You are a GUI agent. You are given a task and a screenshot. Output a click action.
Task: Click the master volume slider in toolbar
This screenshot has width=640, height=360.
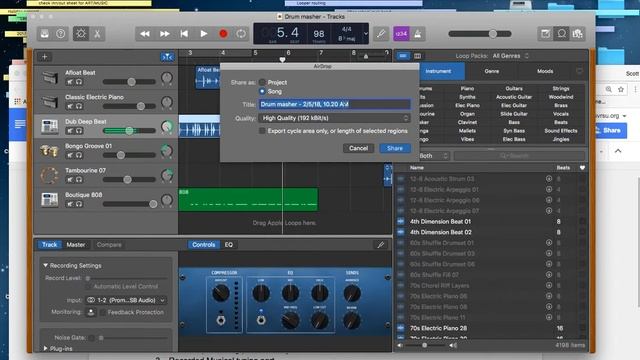click(x=480, y=34)
